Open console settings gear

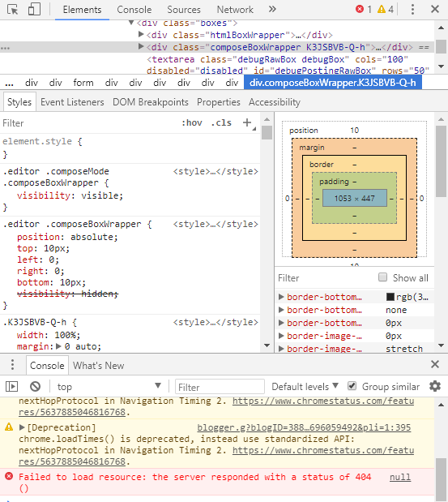(435, 386)
